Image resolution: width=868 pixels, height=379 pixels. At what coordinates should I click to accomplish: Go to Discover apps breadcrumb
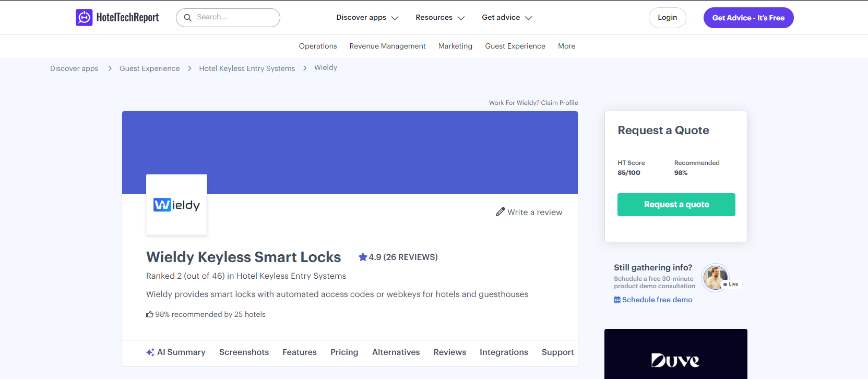[x=74, y=68]
